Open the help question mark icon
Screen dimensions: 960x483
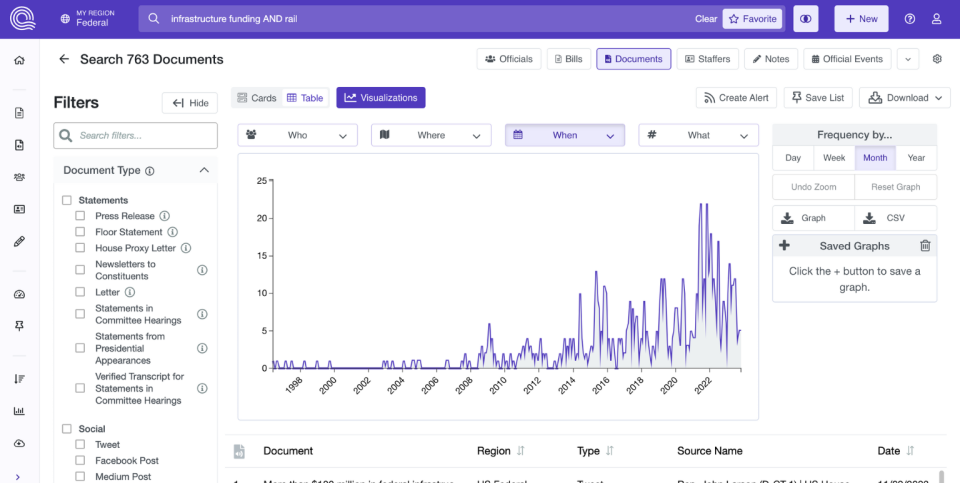point(910,19)
